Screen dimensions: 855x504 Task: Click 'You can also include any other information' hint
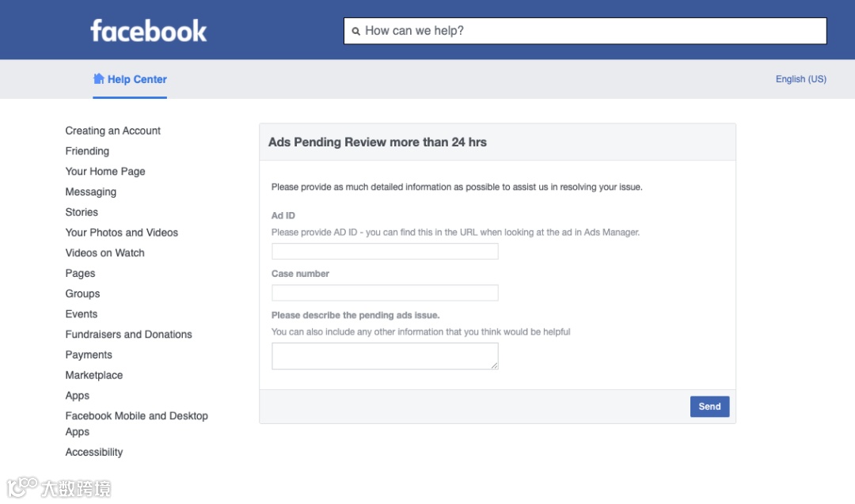pos(421,332)
